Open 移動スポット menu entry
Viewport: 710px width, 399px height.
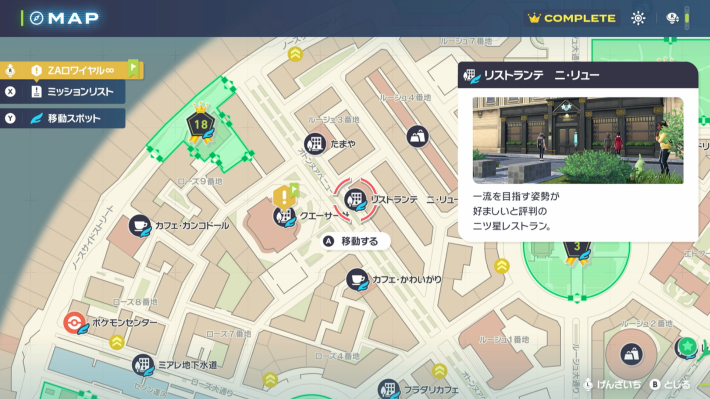pos(62,119)
